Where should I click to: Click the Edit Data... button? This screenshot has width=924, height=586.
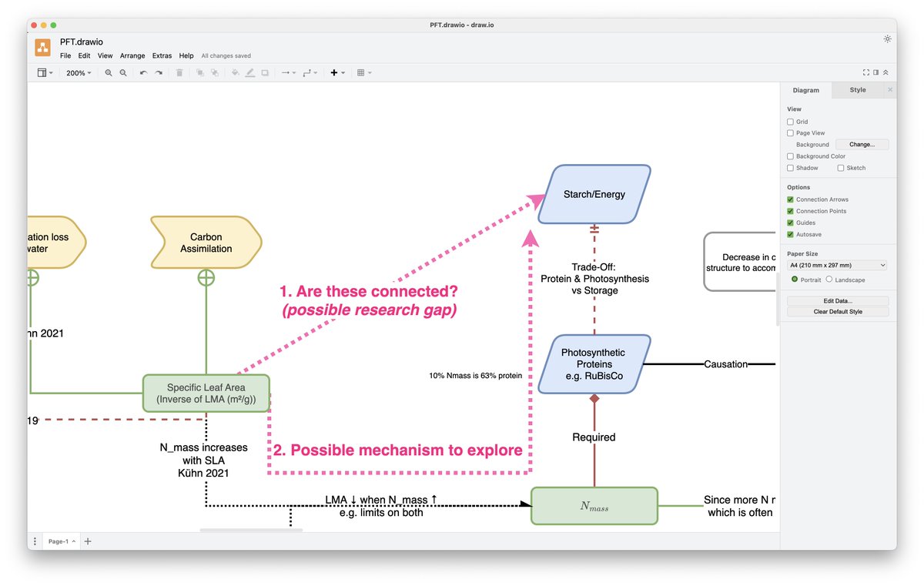click(838, 301)
